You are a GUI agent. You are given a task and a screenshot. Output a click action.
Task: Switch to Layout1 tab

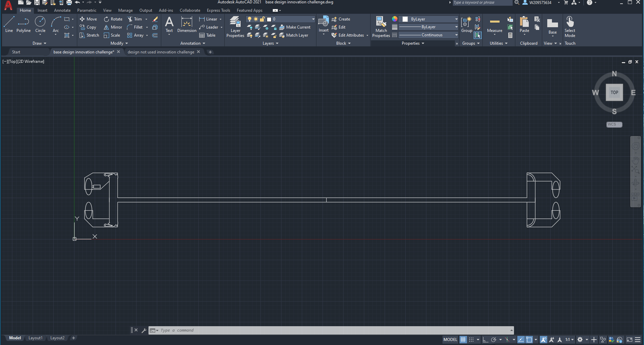point(35,338)
